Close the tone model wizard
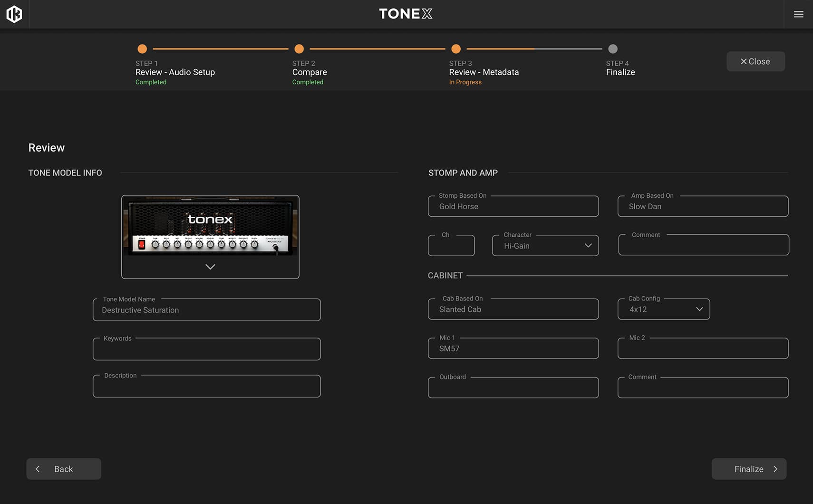The image size is (813, 504). pyautogui.click(x=755, y=61)
